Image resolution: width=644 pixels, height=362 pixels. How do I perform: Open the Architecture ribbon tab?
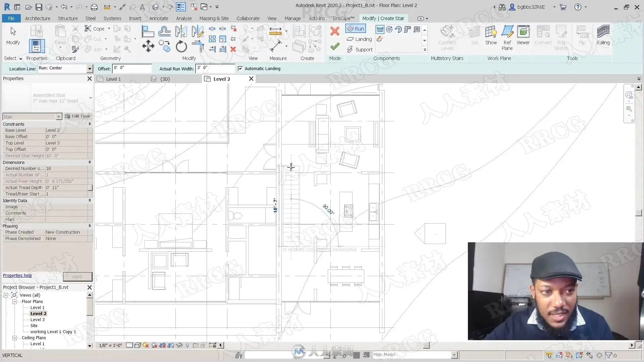[38, 18]
